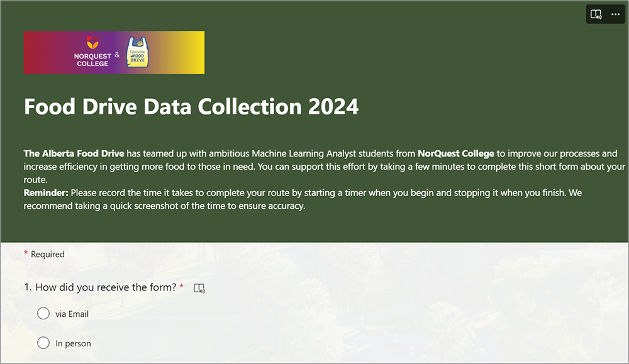Viewport: 629px width, 364px height.
Task: Expand additional form actions via the ellipsis
Action: pos(615,14)
